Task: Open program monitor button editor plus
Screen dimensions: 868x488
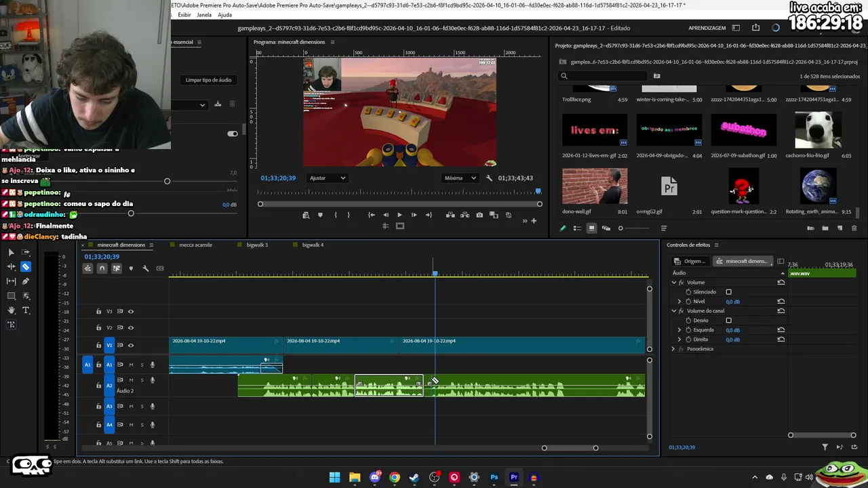Action: pyautogui.click(x=534, y=220)
